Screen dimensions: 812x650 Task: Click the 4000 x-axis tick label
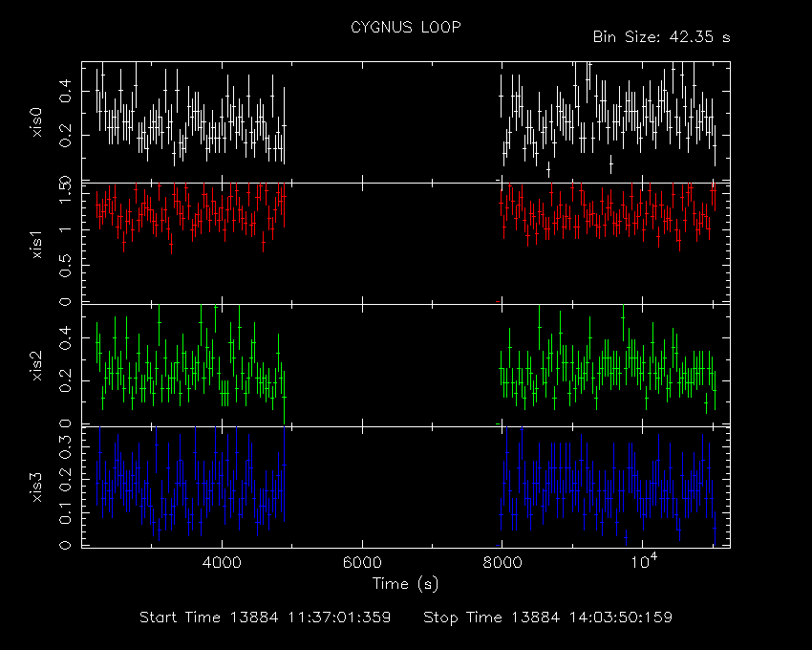coord(222,562)
